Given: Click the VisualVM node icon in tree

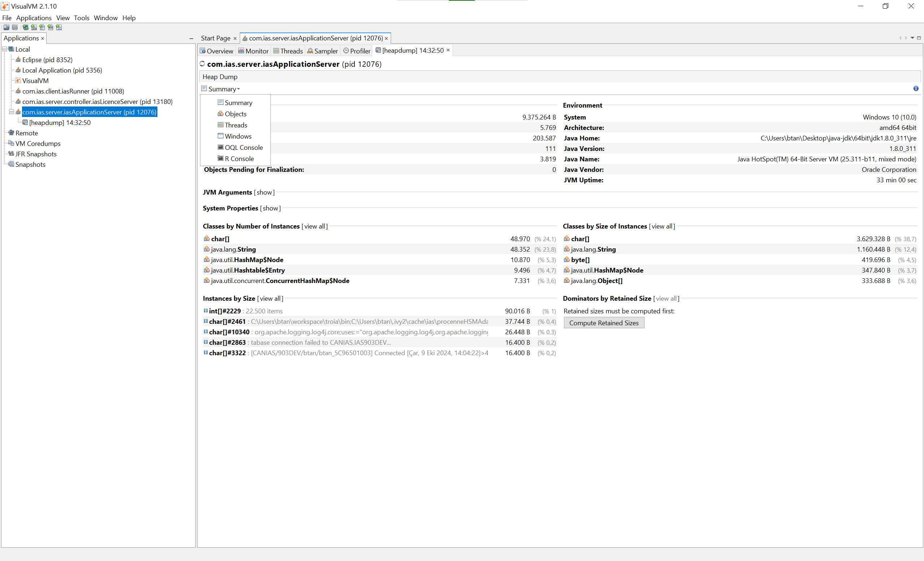Looking at the screenshot, I should [x=18, y=81].
